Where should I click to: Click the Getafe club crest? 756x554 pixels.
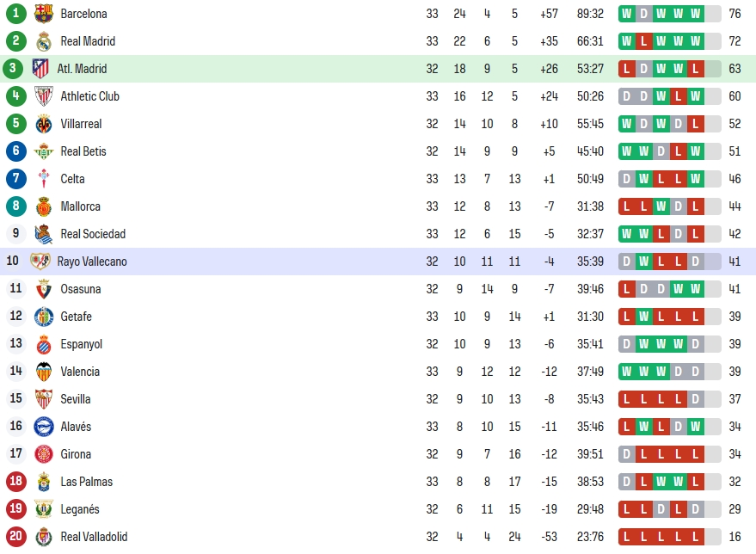[44, 317]
